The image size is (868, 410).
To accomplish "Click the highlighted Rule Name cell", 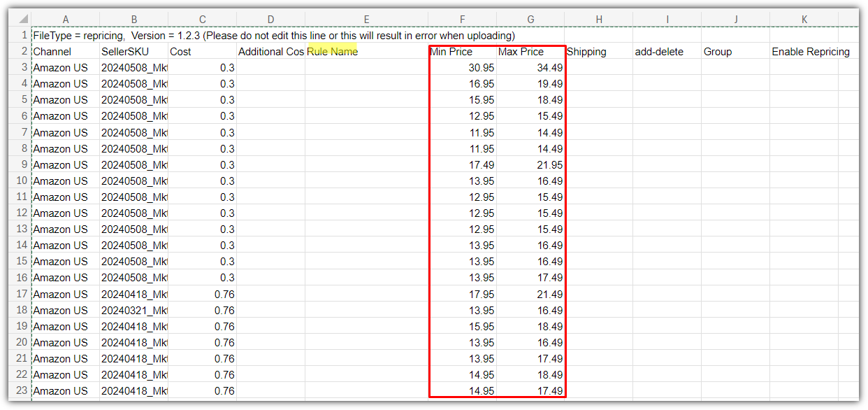I will (366, 51).
